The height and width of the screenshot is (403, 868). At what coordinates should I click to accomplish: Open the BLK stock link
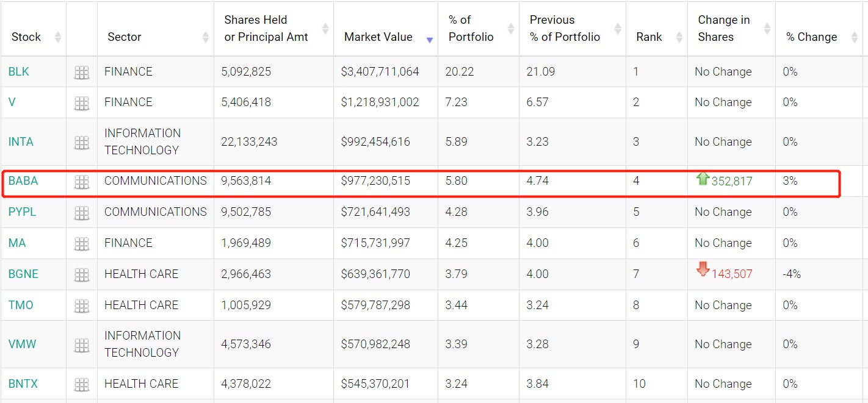(19, 72)
